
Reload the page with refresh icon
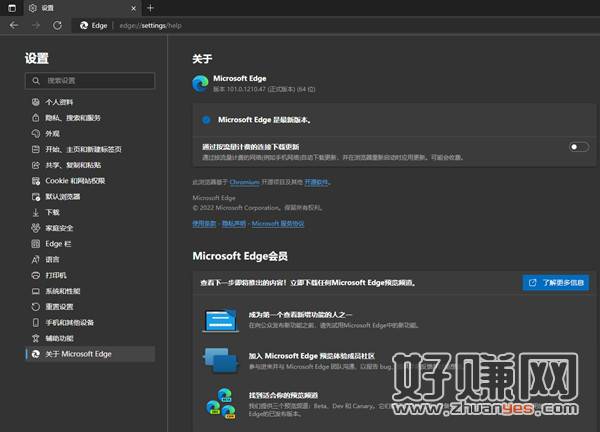[x=57, y=24]
